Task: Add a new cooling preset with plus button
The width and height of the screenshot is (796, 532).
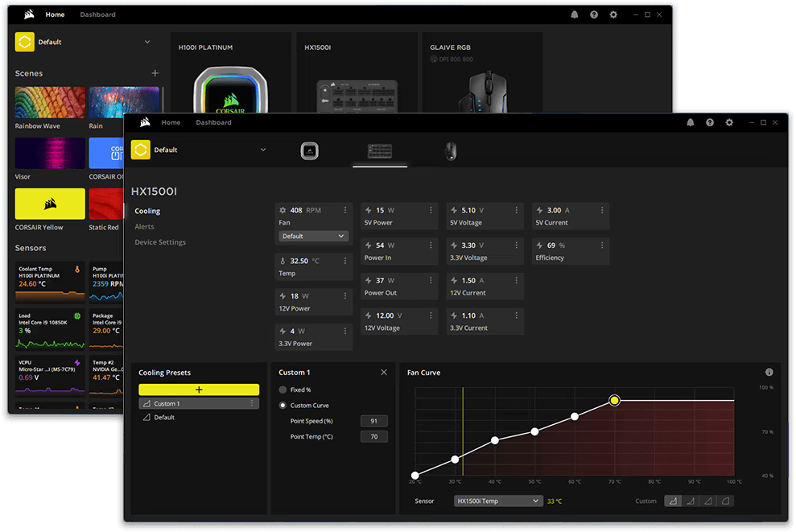Action: click(x=199, y=390)
